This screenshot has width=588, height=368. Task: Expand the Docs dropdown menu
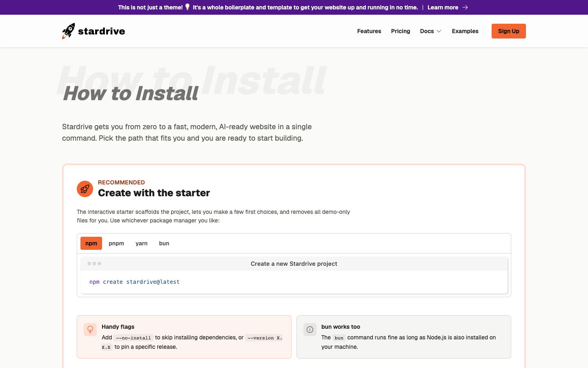[x=431, y=31]
